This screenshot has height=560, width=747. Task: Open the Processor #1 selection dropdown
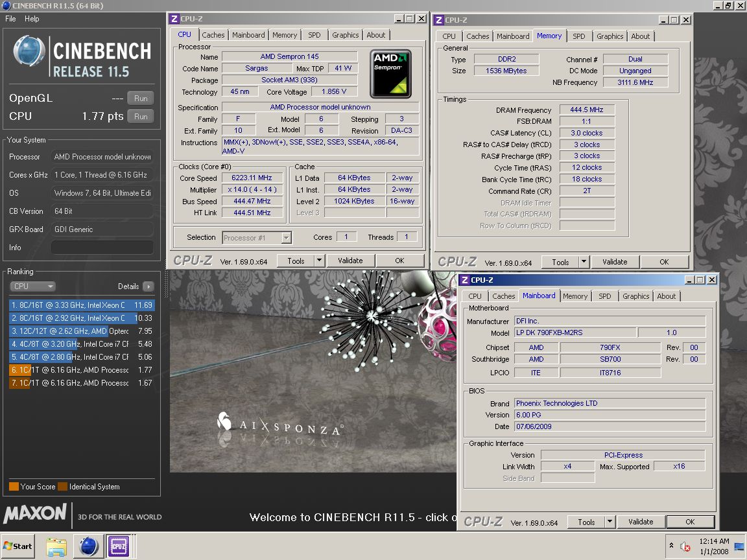(257, 238)
